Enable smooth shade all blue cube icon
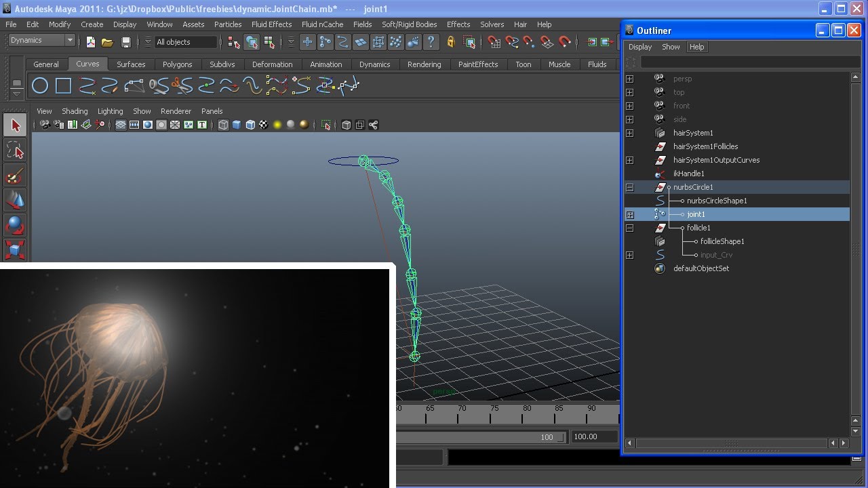Viewport: 868px width, 488px height. pyautogui.click(x=237, y=125)
